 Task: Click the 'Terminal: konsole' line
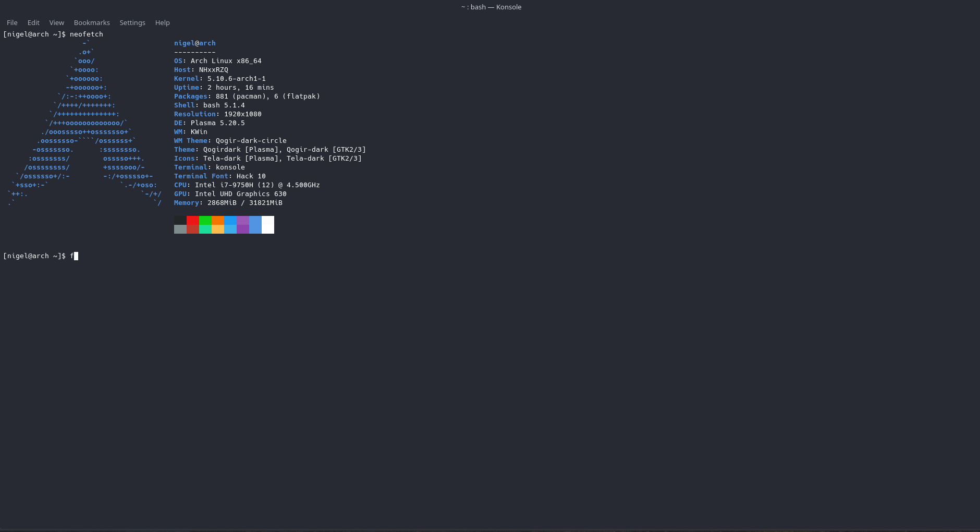coord(210,167)
